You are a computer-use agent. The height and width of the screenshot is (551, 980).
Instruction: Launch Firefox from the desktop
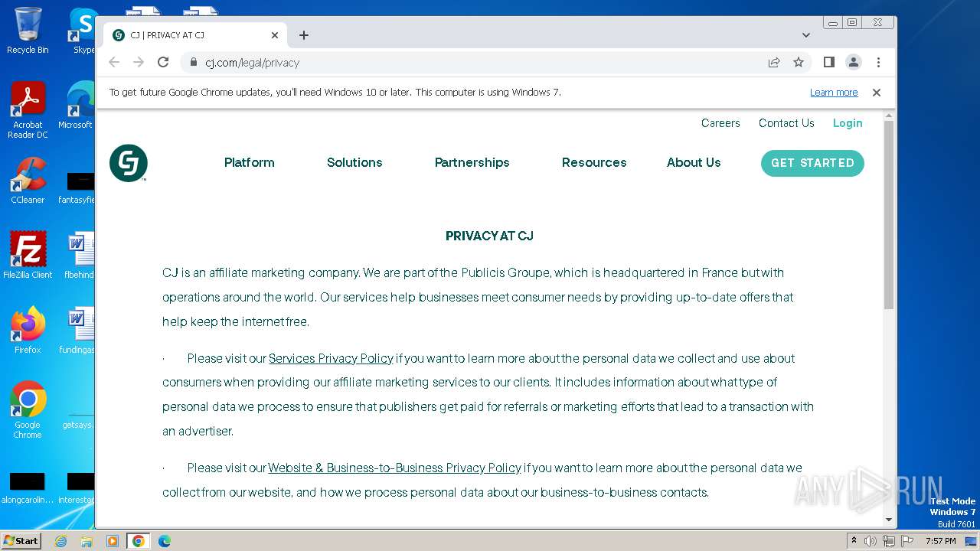[28, 330]
